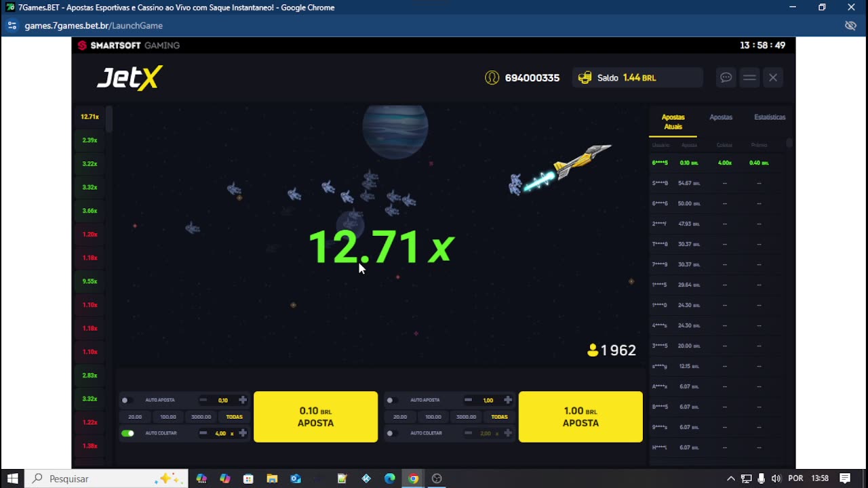Open the notifications center in the taskbar

[x=845, y=479]
